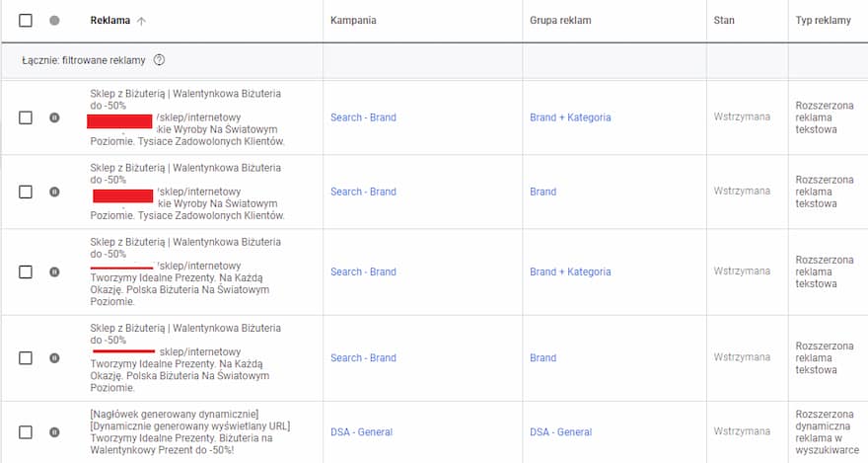Open Brand ad group of the Na Każdą Okazję ad
This screenshot has width=868, height=463.
click(543, 357)
